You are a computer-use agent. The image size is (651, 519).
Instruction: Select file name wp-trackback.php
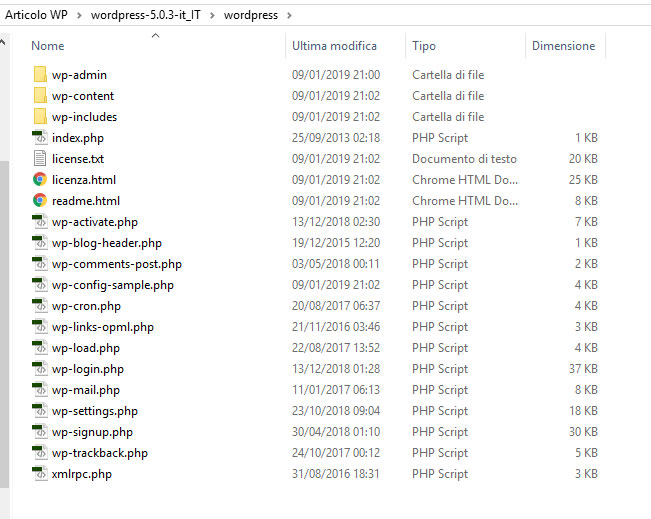click(100, 453)
